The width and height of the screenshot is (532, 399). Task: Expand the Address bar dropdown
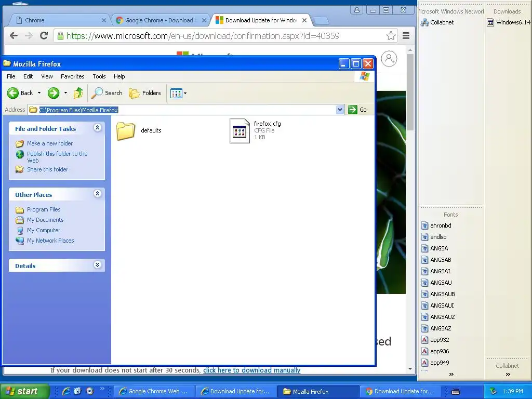point(340,110)
